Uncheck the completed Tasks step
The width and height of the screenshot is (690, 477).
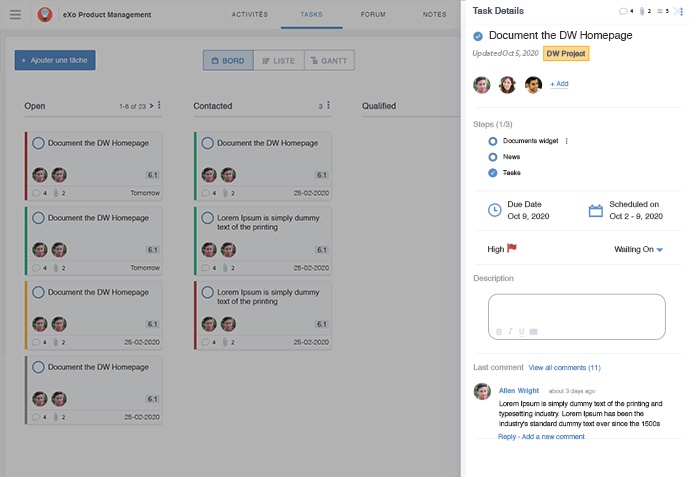point(493,173)
